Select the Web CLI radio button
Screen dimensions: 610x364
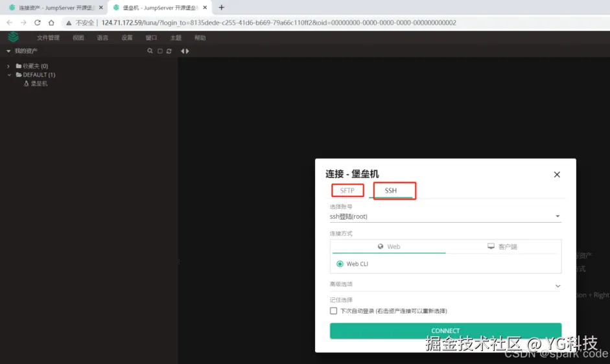pos(340,264)
